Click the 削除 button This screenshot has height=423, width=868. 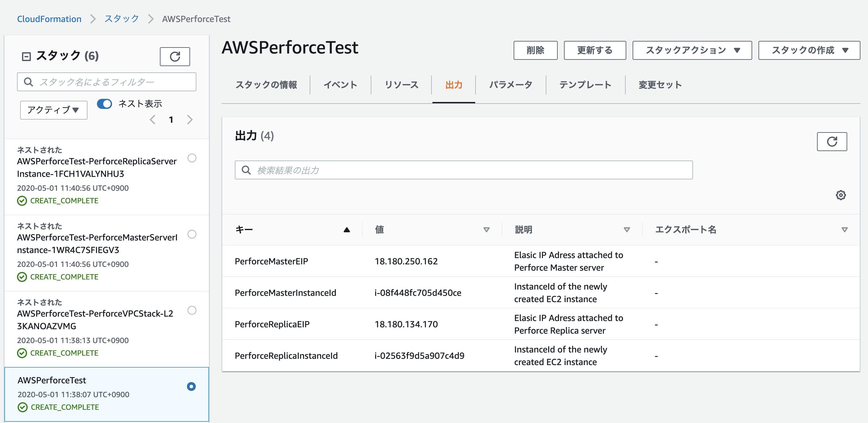coord(535,50)
